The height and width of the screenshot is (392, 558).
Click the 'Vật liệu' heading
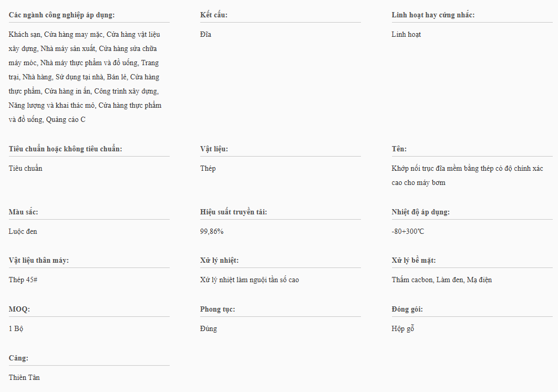tap(214, 149)
